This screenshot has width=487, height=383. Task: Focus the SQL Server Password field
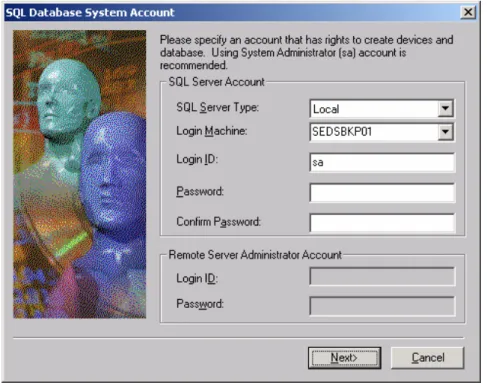coord(382,193)
